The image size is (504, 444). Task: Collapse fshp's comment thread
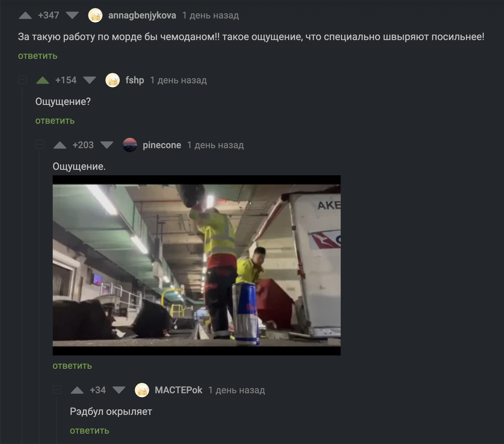pyautogui.click(x=22, y=80)
